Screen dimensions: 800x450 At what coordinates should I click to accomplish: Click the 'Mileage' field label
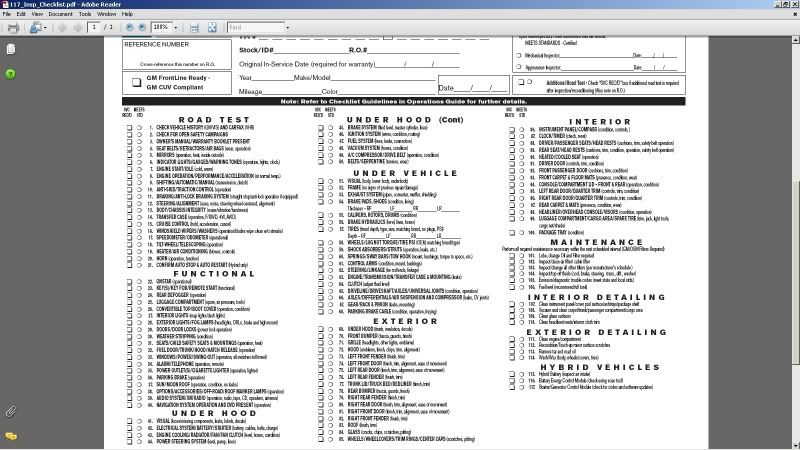click(251, 92)
